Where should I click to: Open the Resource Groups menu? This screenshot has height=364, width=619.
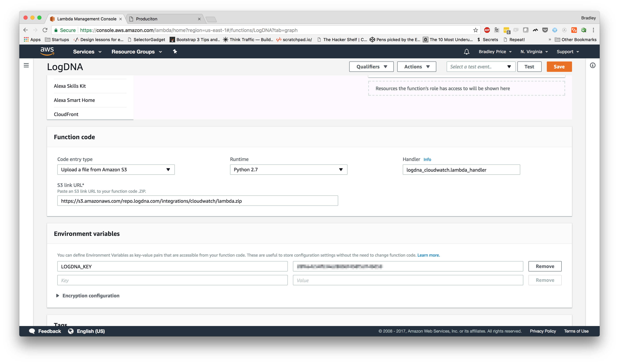[137, 52]
